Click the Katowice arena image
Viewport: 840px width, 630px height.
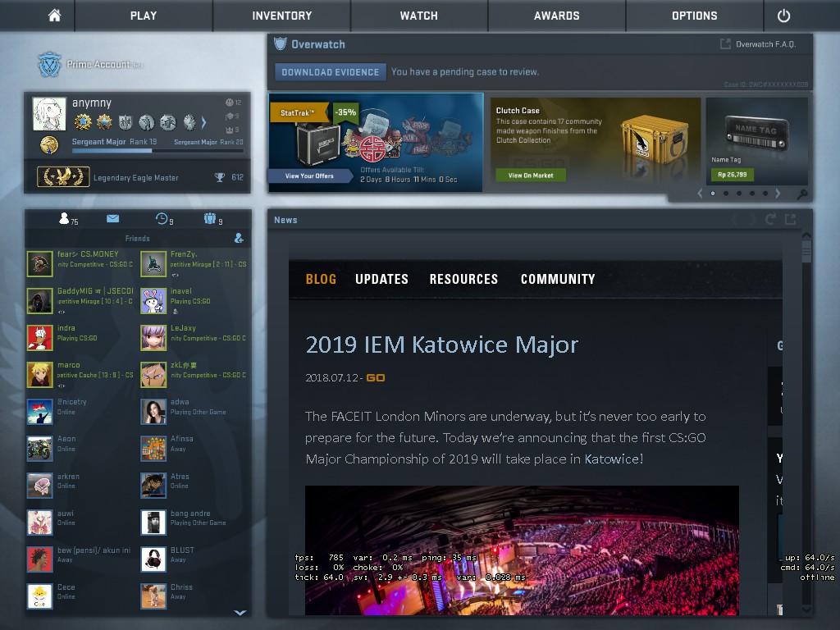[x=522, y=550]
